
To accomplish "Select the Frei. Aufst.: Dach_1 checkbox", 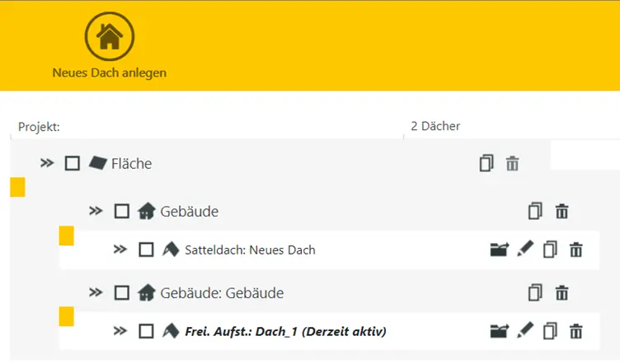I will point(146,331).
